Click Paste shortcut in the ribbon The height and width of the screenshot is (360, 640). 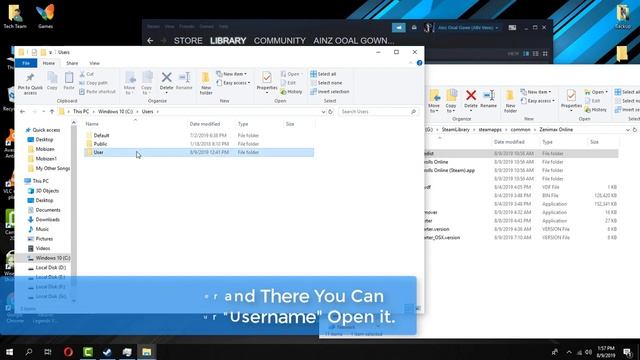pos(98,92)
